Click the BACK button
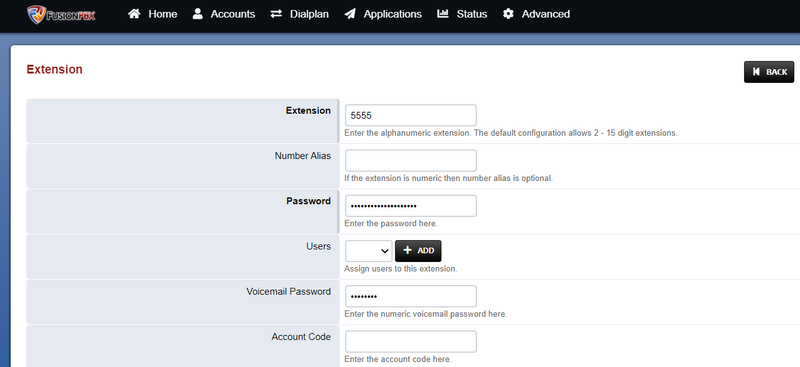800x367 pixels. [x=769, y=72]
